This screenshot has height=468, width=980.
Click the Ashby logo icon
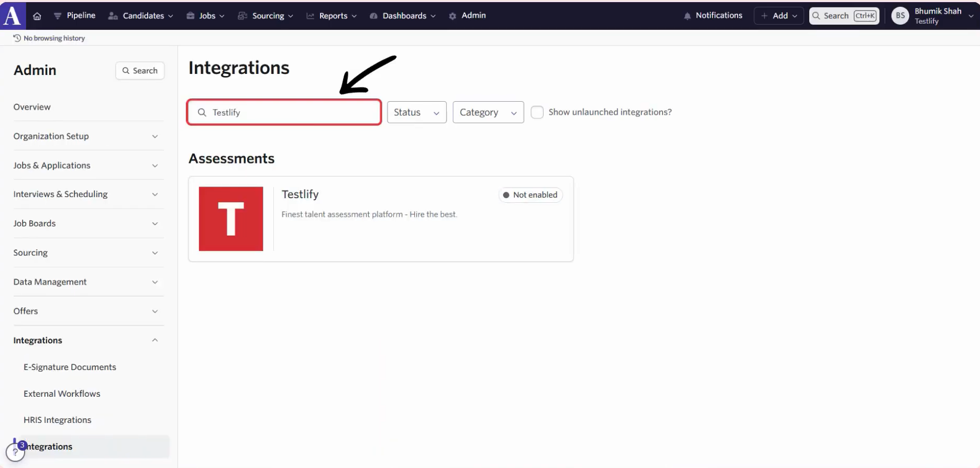tap(13, 15)
